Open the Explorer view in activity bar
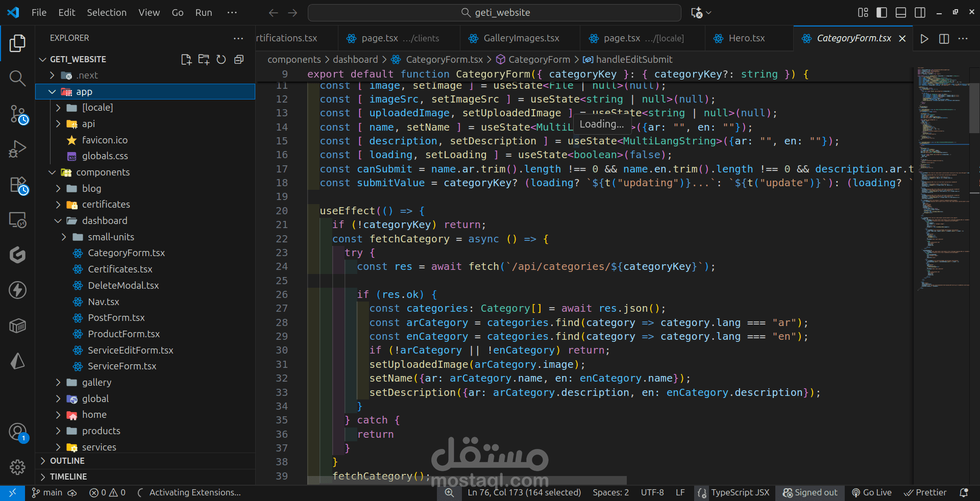Viewport: 980px width, 501px height. 17,43
